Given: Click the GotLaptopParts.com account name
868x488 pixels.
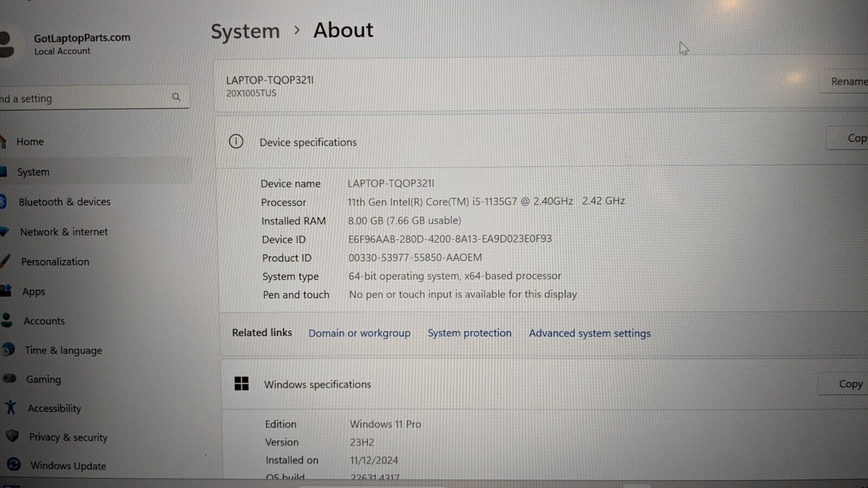Looking at the screenshot, I should 82,37.
